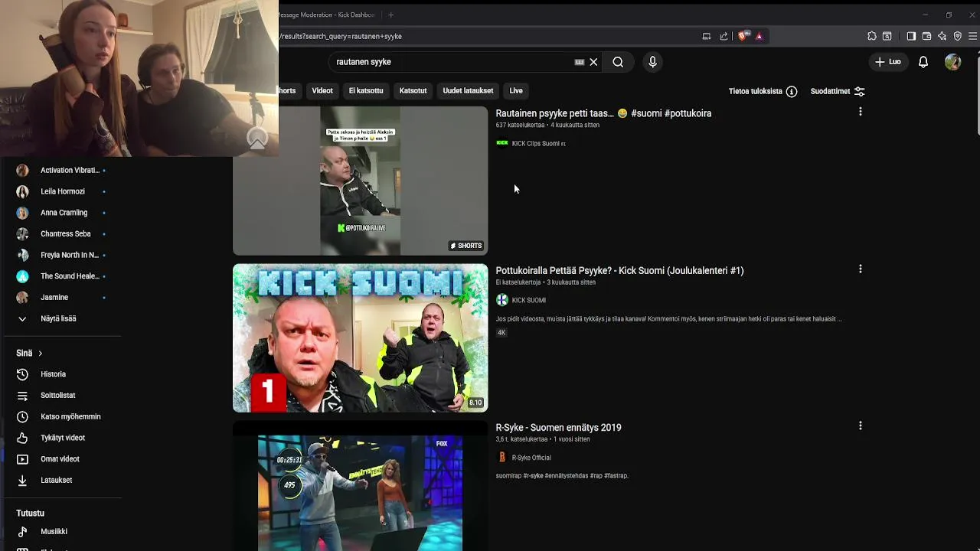Select the Katsotut filter chip
This screenshot has height=551, width=980.
point(413,90)
